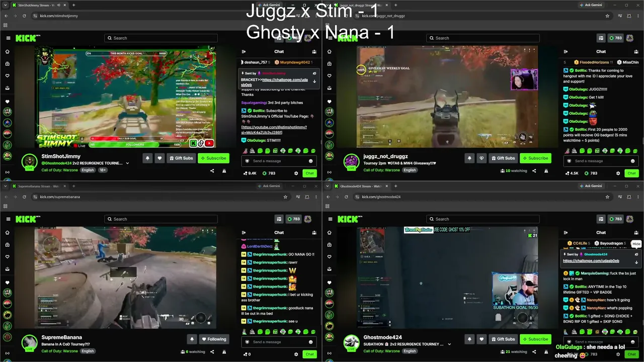
Task: Report the Ghostmode424 stream
Action: [546, 352]
